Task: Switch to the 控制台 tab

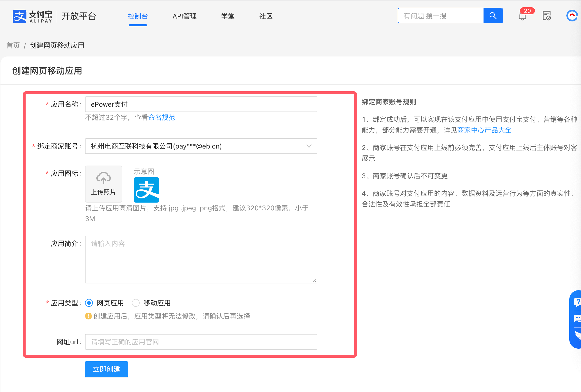Action: [138, 16]
